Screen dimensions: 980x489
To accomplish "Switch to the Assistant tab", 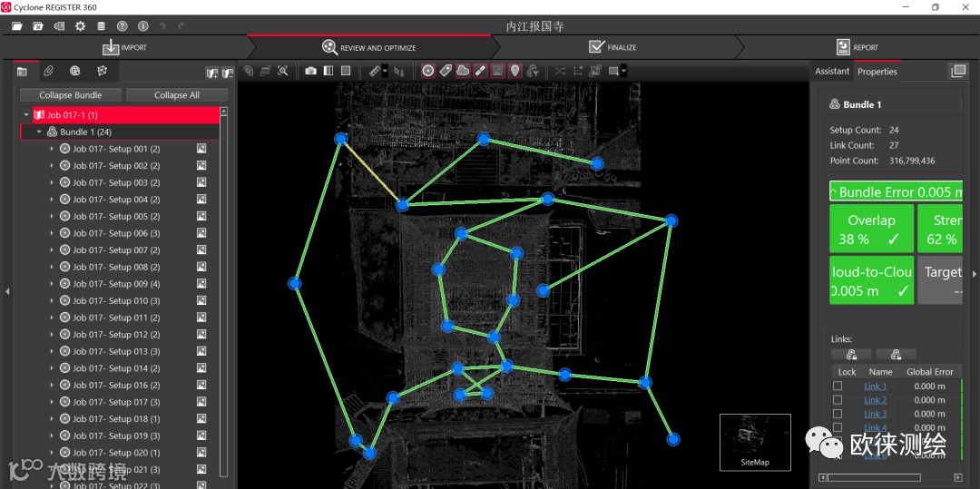I will click(x=832, y=71).
